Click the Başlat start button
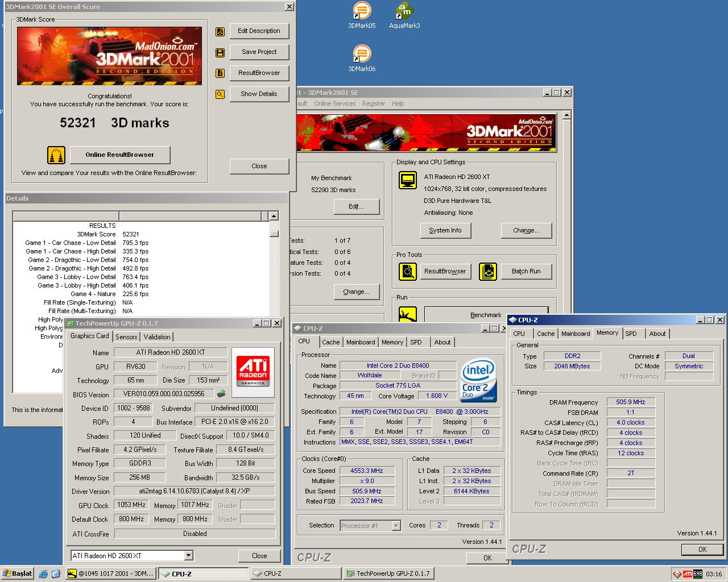Screen dimensions: 728x582 tap(18, 573)
